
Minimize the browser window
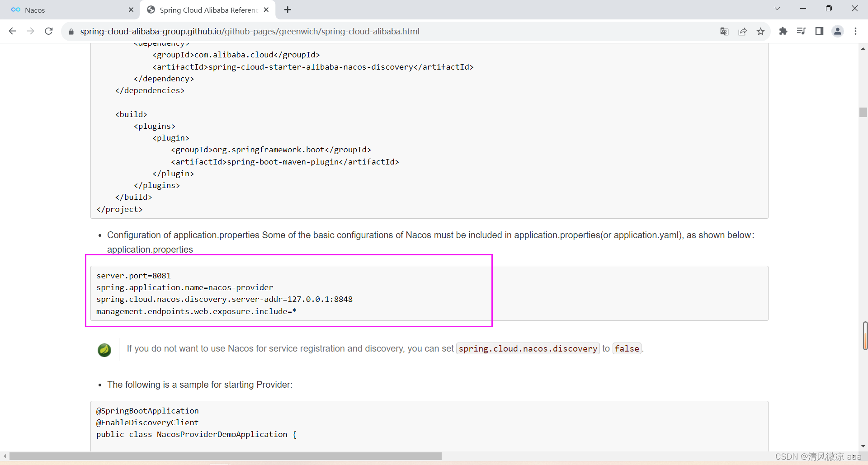pyautogui.click(x=803, y=9)
